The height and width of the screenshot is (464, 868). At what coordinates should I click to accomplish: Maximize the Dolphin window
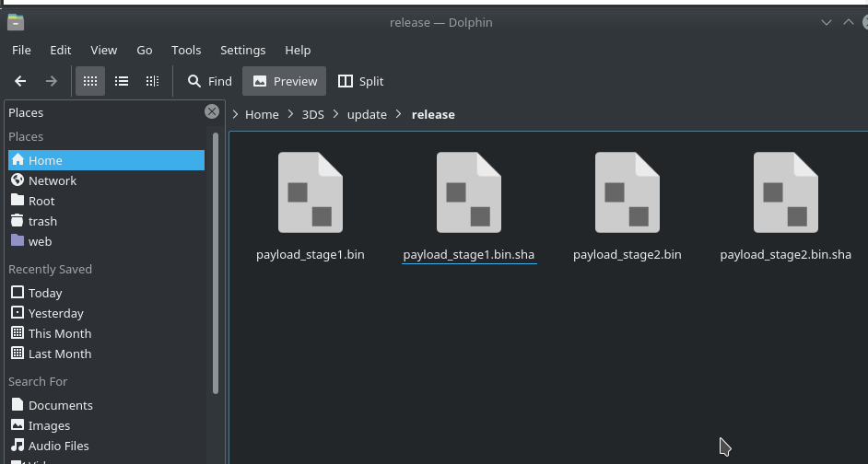click(848, 22)
